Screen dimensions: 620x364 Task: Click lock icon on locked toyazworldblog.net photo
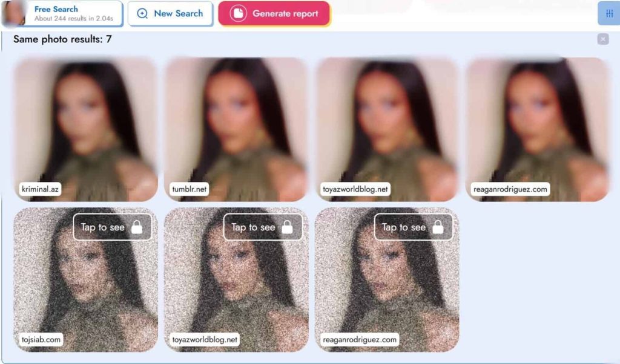point(288,227)
